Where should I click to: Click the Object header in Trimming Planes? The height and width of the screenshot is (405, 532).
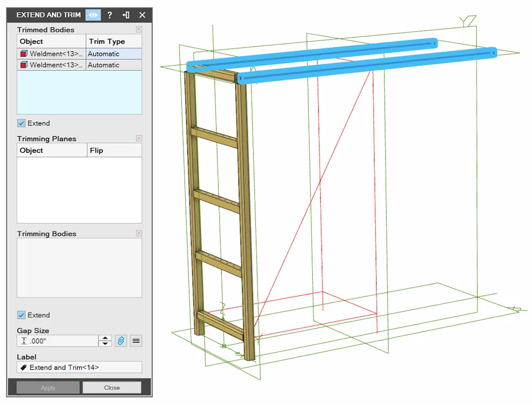(52, 151)
